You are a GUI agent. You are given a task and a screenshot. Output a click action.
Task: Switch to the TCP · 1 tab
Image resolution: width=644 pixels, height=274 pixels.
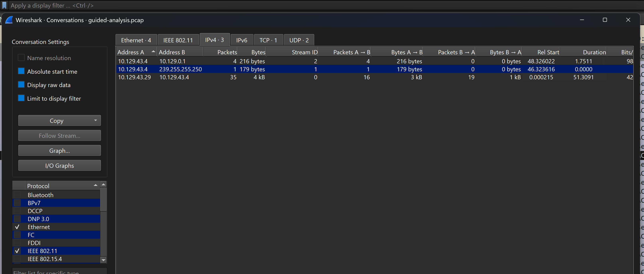click(x=268, y=40)
